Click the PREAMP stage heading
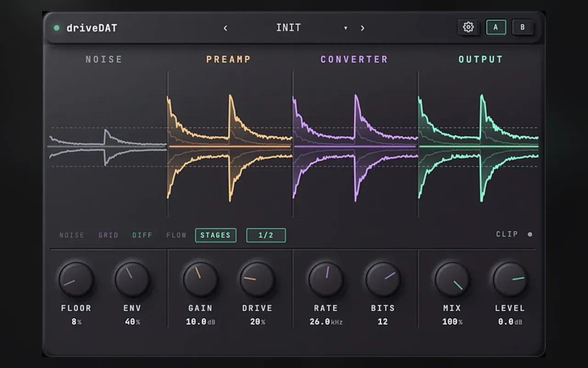The image size is (588, 368). (228, 59)
